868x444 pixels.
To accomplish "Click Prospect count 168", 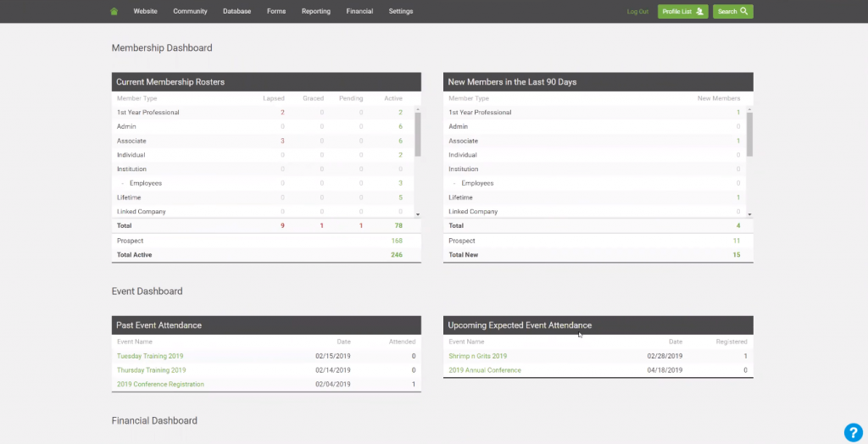I will tap(397, 241).
